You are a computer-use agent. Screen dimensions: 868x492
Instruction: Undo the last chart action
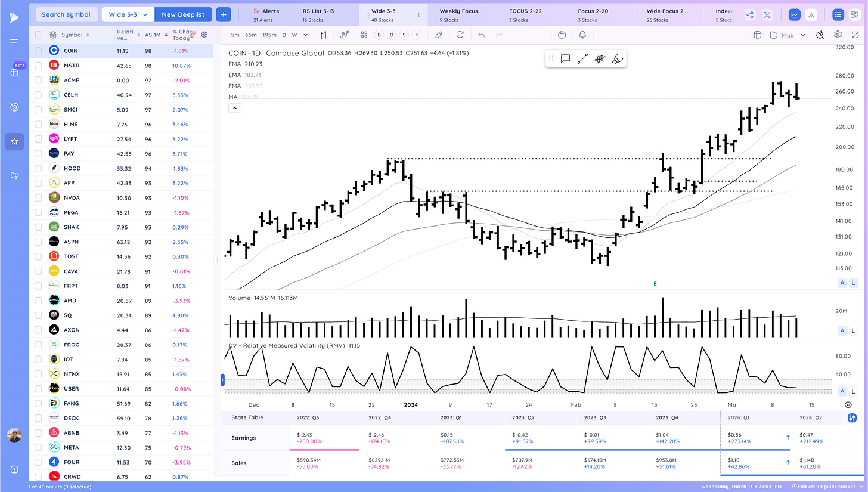point(482,35)
